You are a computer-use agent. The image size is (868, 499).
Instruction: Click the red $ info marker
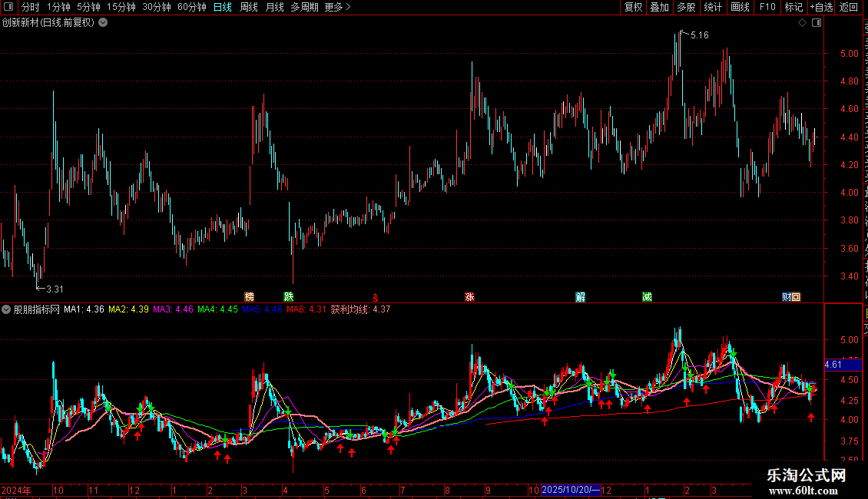pyautogui.click(x=376, y=298)
